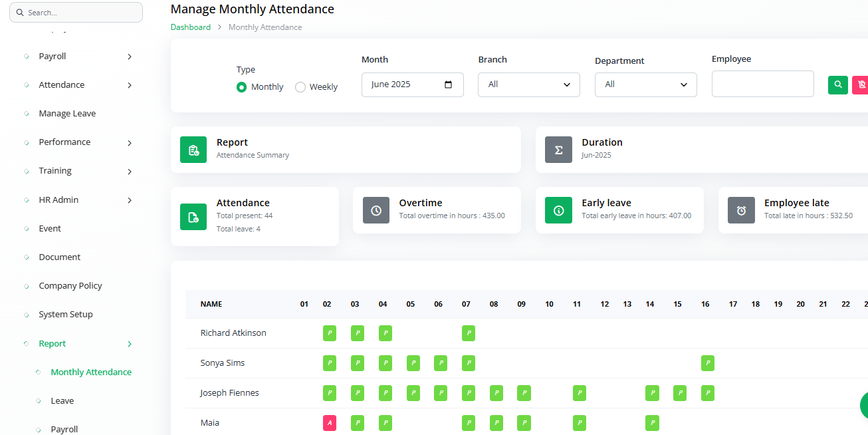Click the day 22 column header
Screen dimensions: 868x435
click(x=845, y=304)
